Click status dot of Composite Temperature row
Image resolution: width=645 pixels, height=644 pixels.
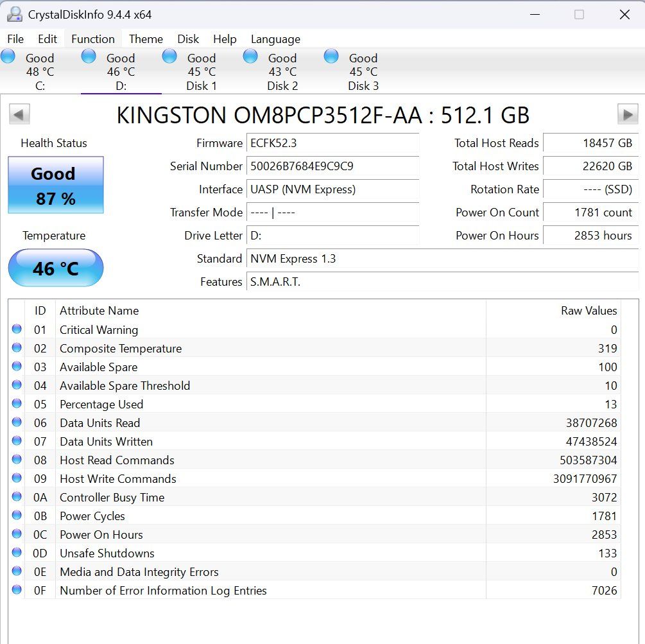point(17,347)
